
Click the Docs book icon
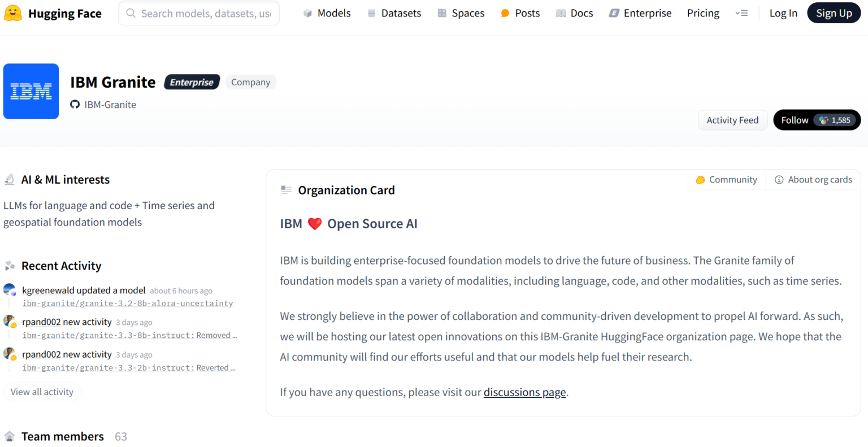pyautogui.click(x=561, y=13)
